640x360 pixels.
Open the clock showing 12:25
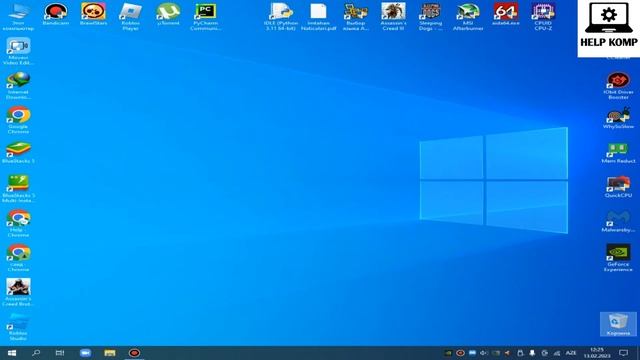point(597,353)
